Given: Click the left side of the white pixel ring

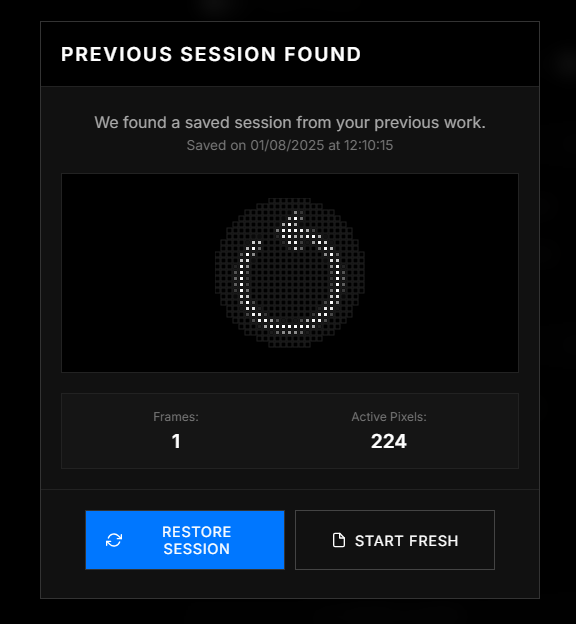Looking at the screenshot, I should pos(244,279).
